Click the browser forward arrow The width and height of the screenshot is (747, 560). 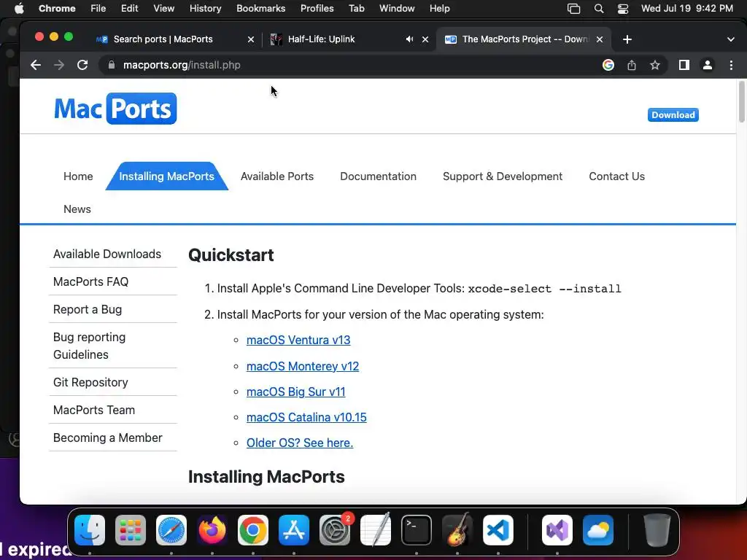(59, 65)
